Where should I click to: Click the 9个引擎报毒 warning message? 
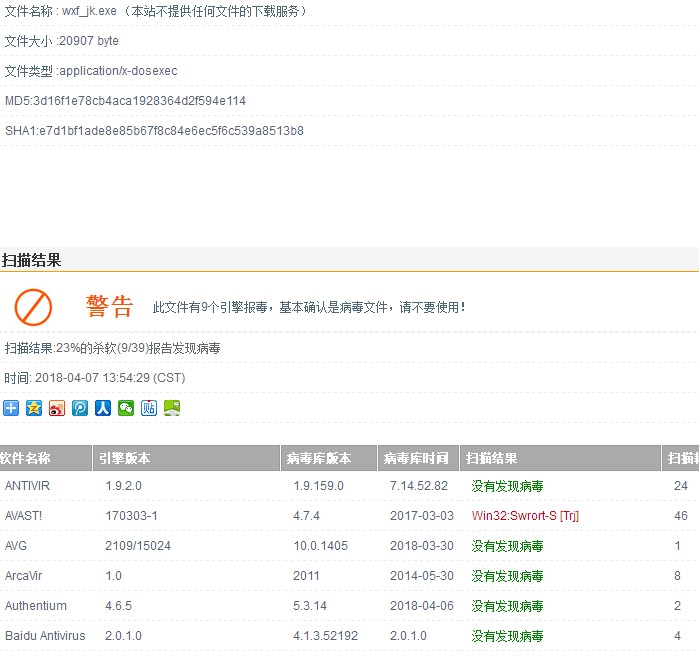pos(309,307)
